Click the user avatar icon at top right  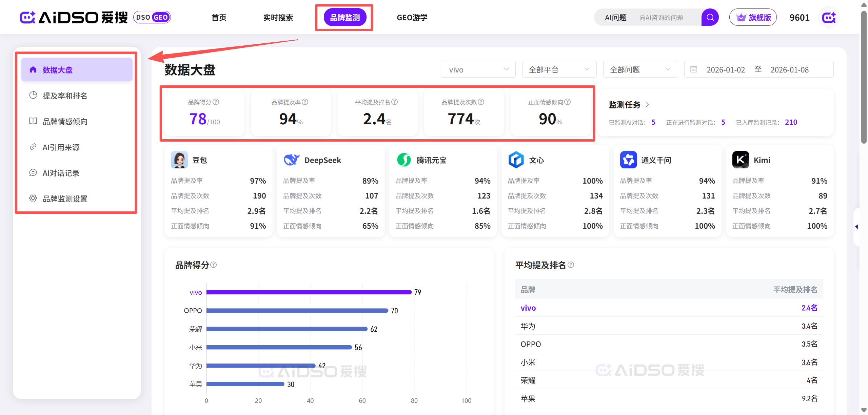pyautogui.click(x=829, y=17)
